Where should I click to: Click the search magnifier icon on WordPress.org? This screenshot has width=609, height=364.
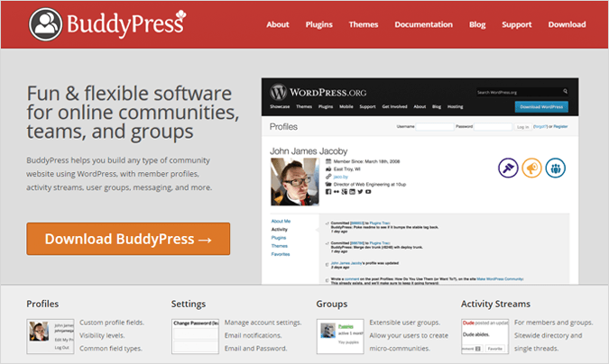(x=565, y=91)
